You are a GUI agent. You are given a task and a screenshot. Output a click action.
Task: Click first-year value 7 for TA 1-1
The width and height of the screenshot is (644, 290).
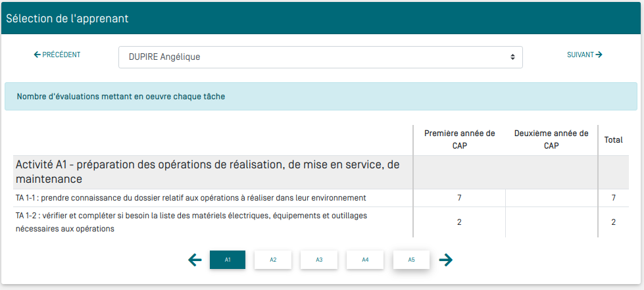(459, 198)
